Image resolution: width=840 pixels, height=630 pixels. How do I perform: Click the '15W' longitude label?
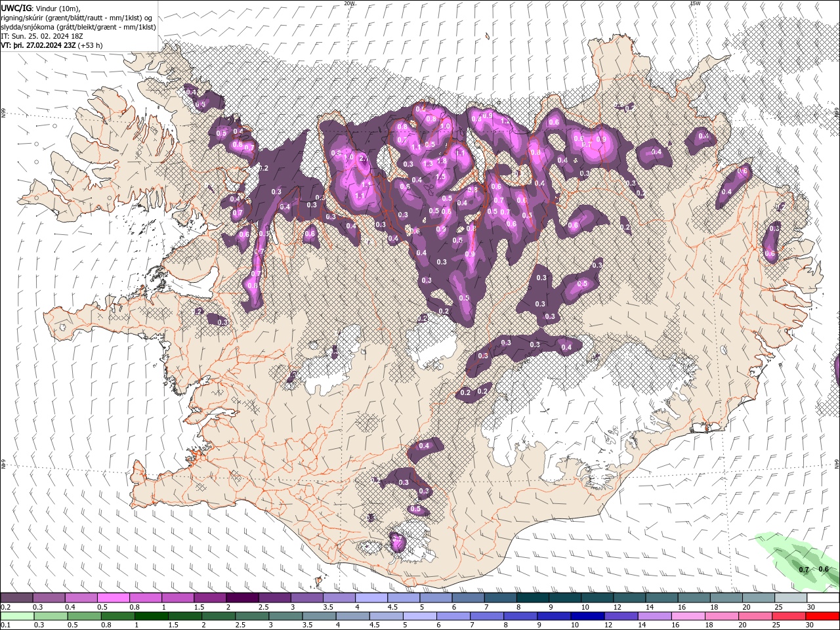coord(695,3)
